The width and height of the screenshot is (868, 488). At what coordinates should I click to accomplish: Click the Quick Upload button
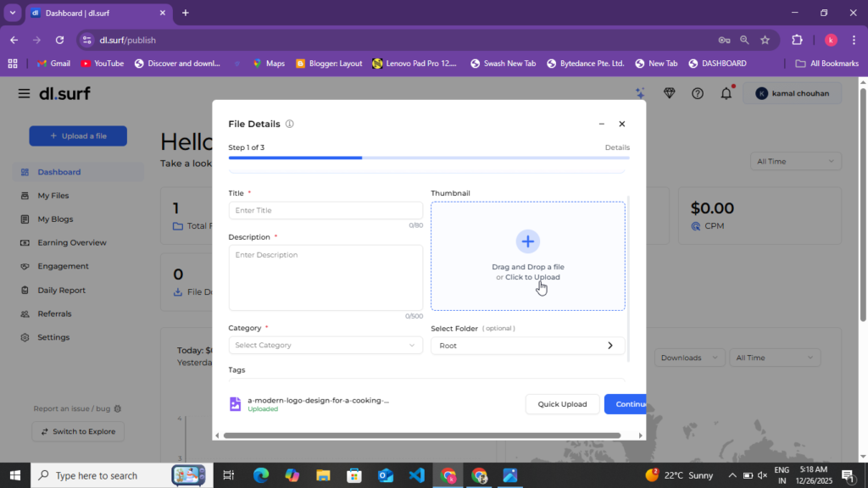point(562,404)
